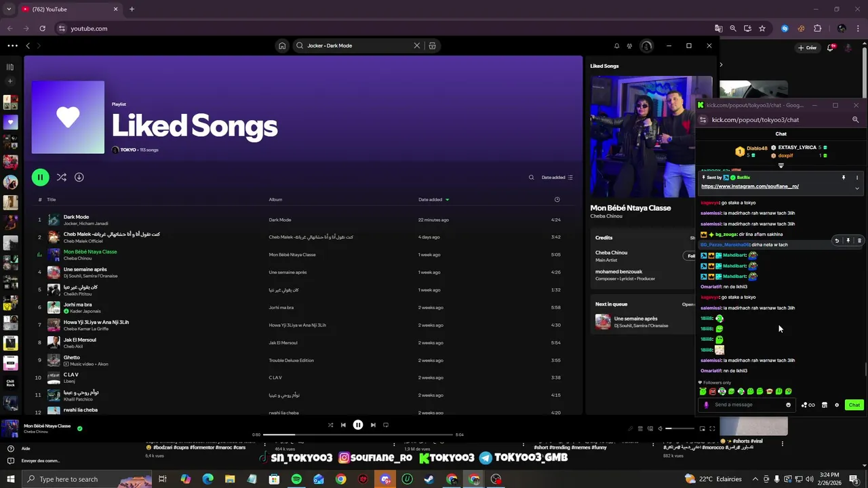Open Spotify mini player icon

coord(702,428)
